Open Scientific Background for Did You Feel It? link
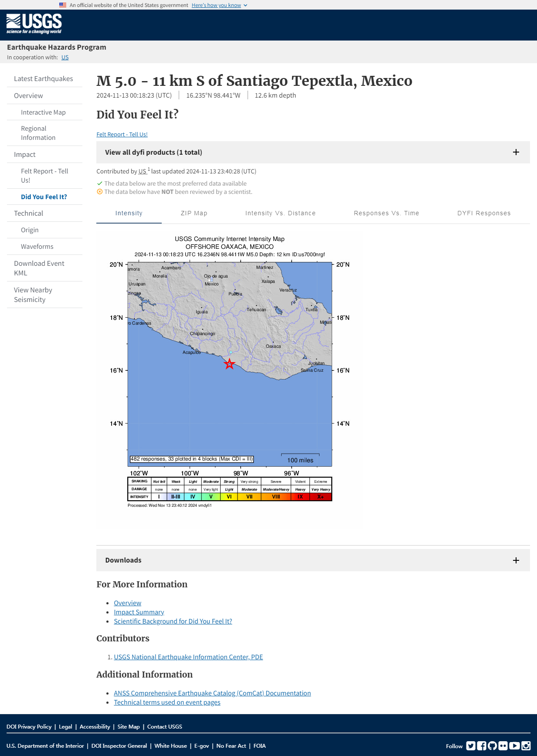This screenshot has width=537, height=756. pos(173,621)
